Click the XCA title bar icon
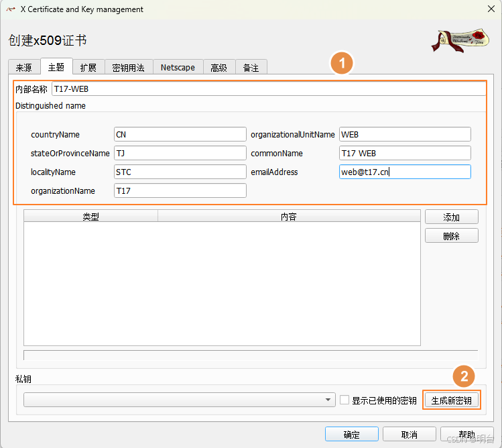Screen dimensions: 502x448 11,9
